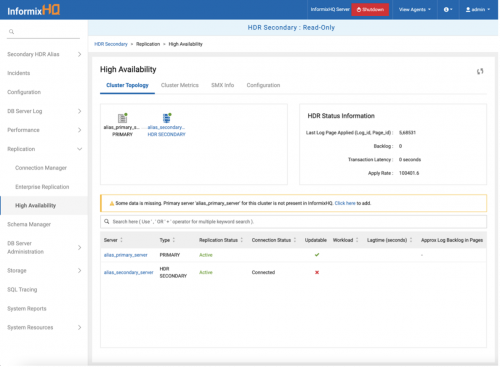Viewport: 500px width, 367px height.
Task: Sort table by Connection Status column
Action: pos(295,240)
